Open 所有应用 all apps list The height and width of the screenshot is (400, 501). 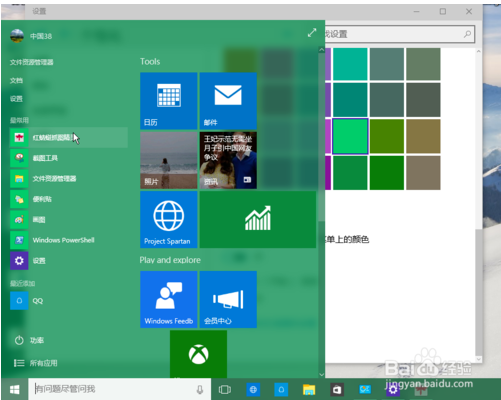[x=36, y=363]
